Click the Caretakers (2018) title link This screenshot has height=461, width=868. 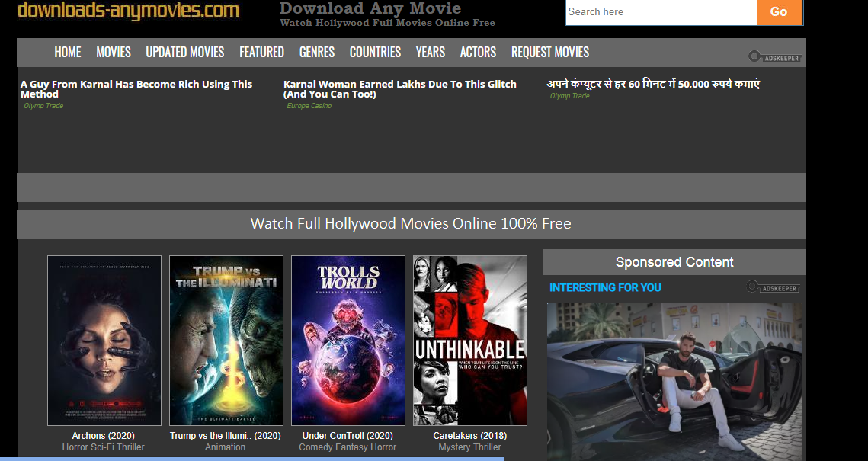[470, 436]
